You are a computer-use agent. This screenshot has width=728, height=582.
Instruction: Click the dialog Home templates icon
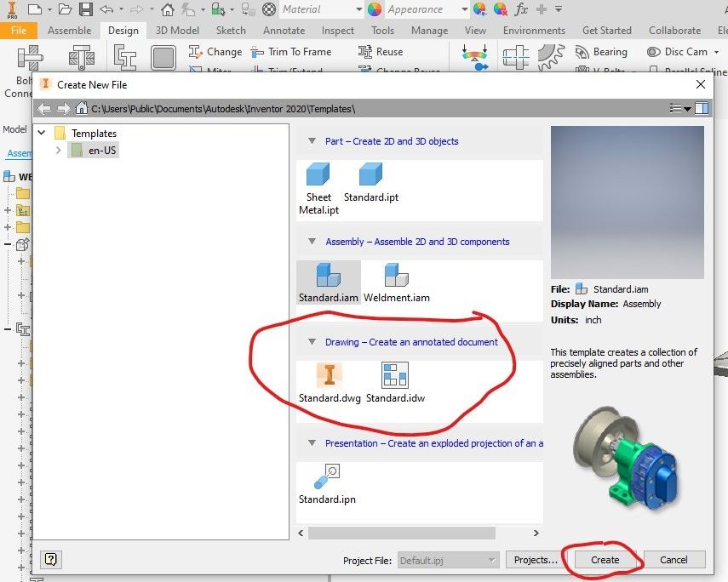(81, 108)
